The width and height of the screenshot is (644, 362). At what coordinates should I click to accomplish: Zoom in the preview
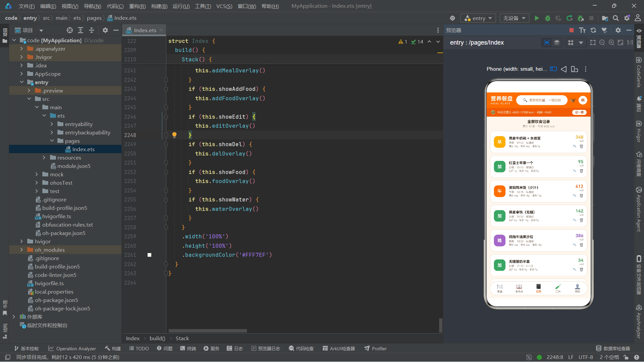pyautogui.click(x=611, y=43)
